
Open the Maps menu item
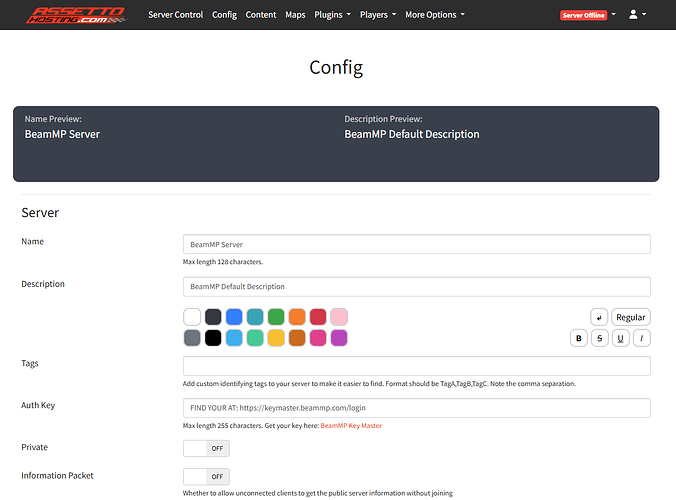(295, 15)
